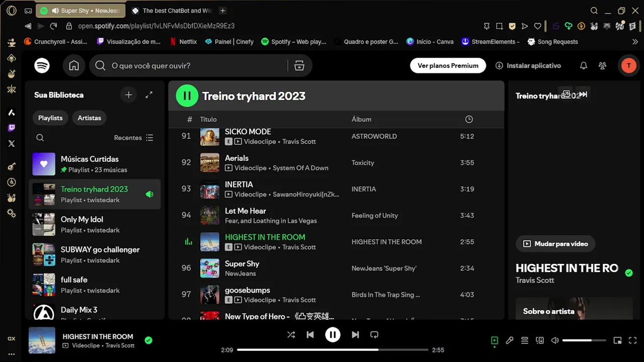Screen dimensions: 644x362
Task: Click Aerials album art thumbnail
Action: pos(210,162)
